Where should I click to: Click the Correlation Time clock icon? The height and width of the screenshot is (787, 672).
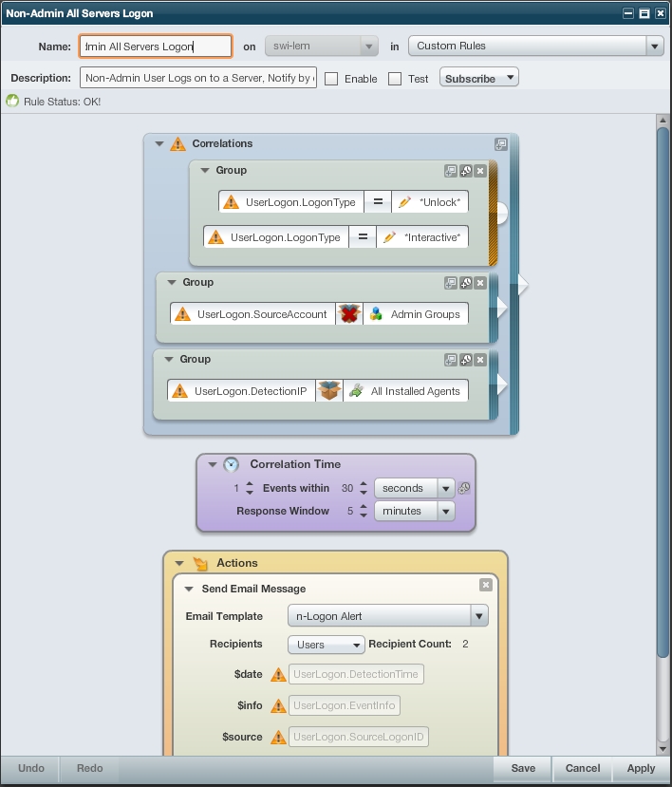231,464
